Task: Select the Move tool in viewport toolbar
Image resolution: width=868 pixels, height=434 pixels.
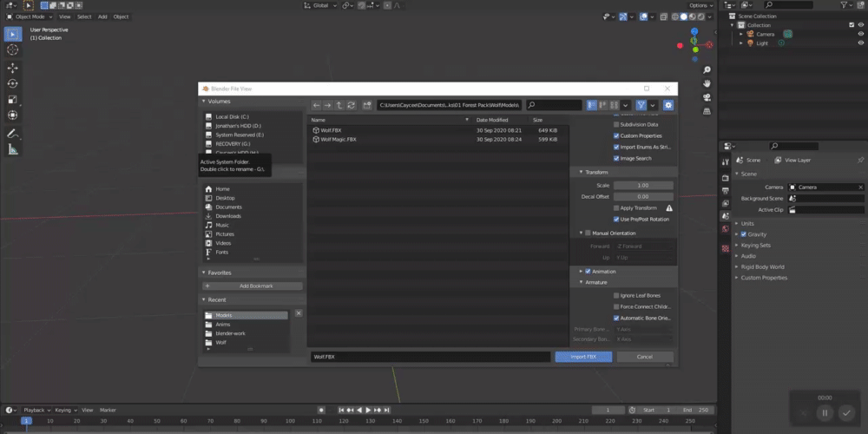Action: coord(13,67)
